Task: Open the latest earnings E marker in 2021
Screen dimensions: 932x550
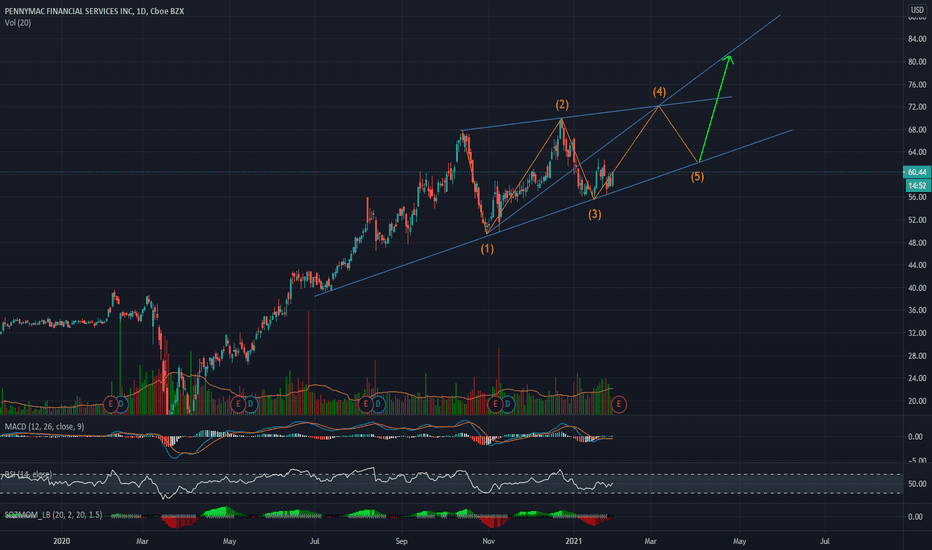Action: tap(619, 404)
